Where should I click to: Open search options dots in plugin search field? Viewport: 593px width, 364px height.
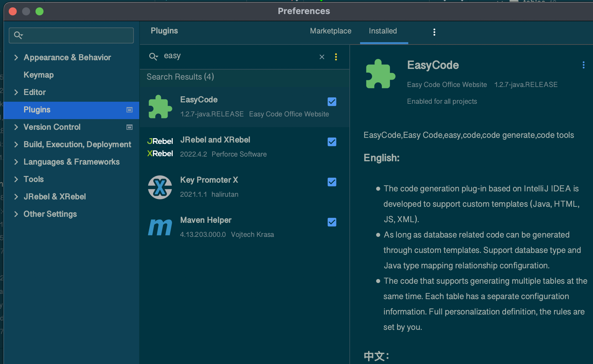336,57
